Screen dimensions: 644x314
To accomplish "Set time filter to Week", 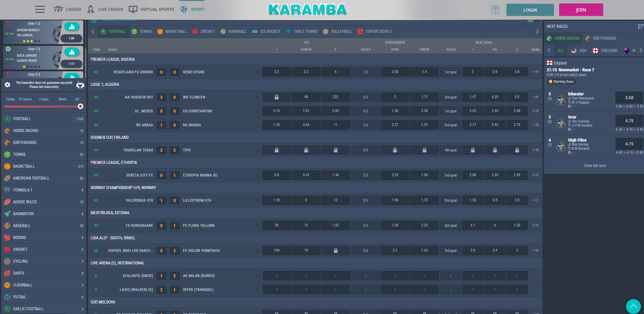I will click(62, 99).
